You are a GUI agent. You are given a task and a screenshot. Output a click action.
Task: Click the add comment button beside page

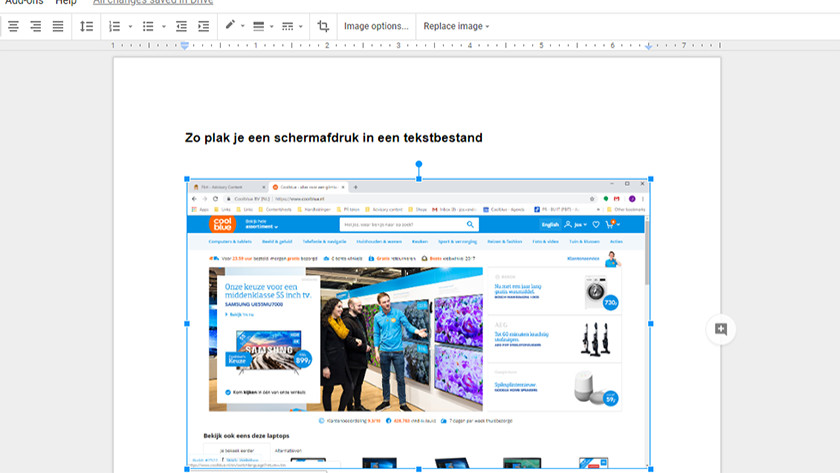click(x=720, y=329)
